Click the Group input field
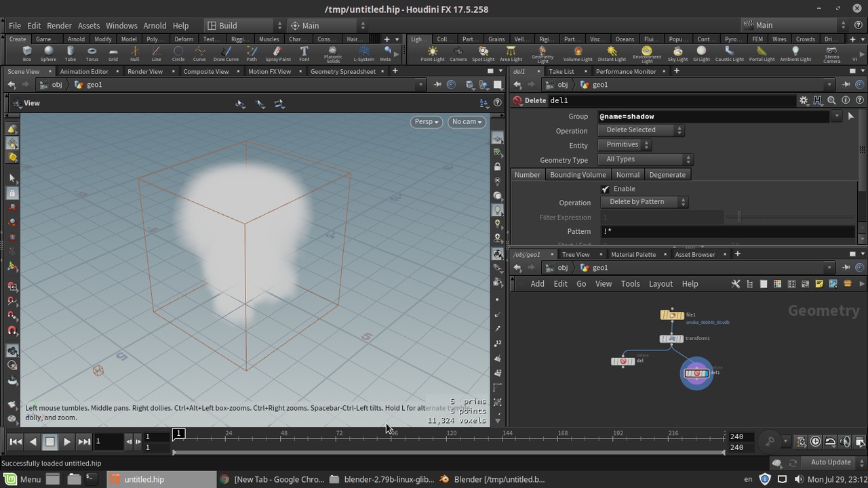Screen dimensions: 868x488 click(x=714, y=117)
